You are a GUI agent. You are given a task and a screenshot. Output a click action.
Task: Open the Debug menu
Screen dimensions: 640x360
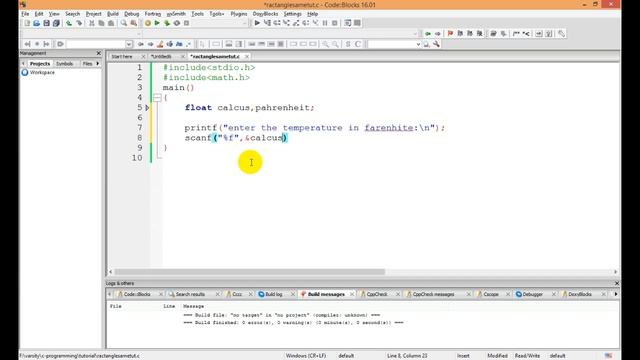(131, 14)
